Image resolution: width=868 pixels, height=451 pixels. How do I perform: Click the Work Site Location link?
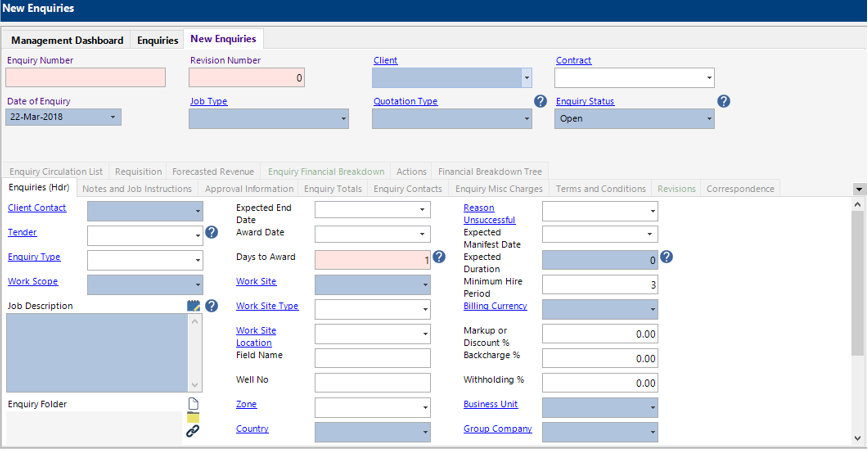(x=256, y=336)
